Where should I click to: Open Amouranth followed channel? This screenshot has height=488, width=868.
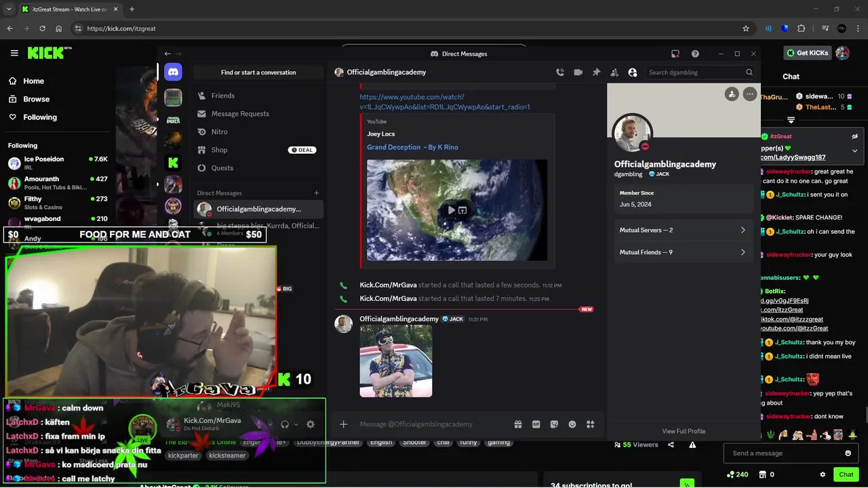point(58,183)
